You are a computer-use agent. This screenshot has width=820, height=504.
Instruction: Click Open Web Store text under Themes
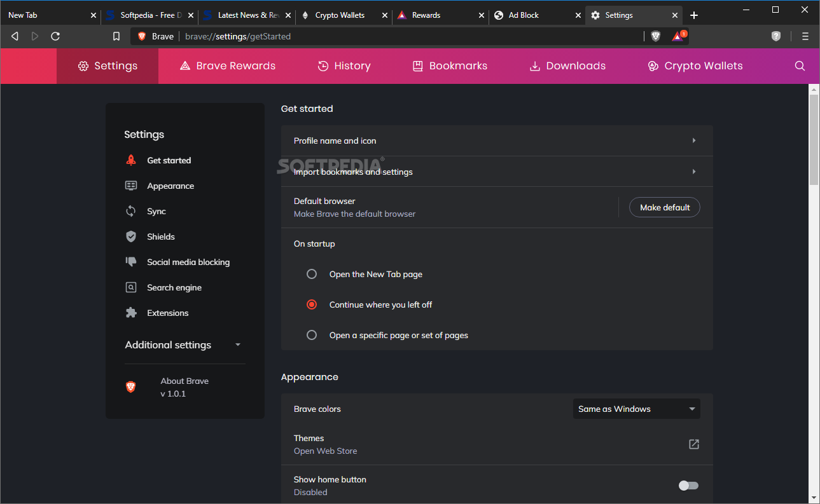tap(325, 451)
